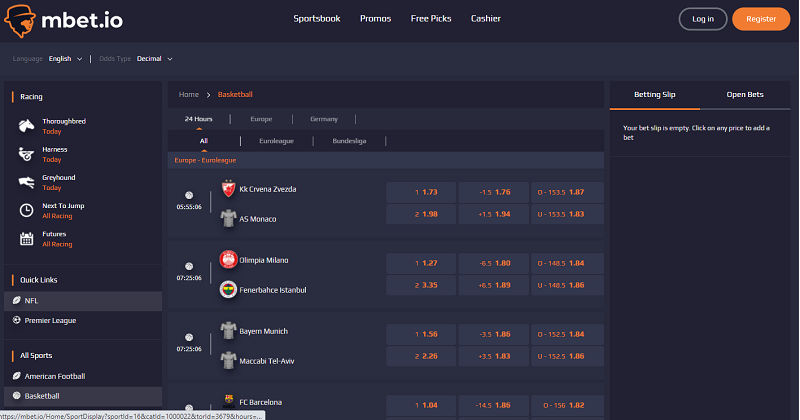
Task: Select the Euroleague tab
Action: click(x=277, y=141)
